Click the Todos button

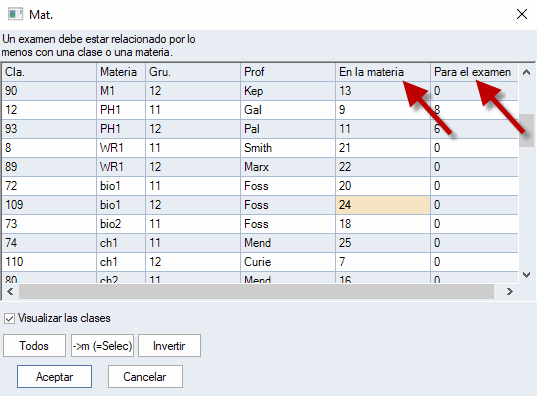[34, 346]
